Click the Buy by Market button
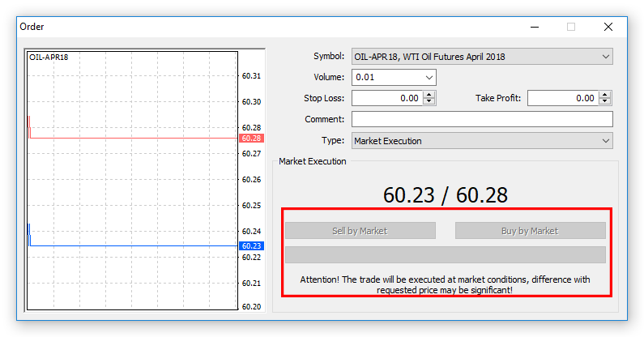Screen dimensions: 644x337 point(531,231)
